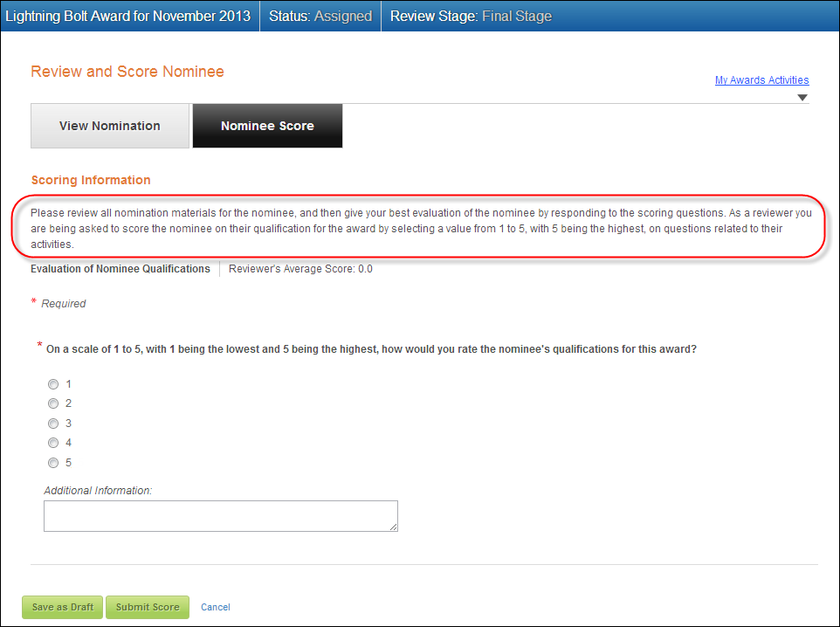
Task: Click the Review and Score Nominee heading
Action: point(127,72)
